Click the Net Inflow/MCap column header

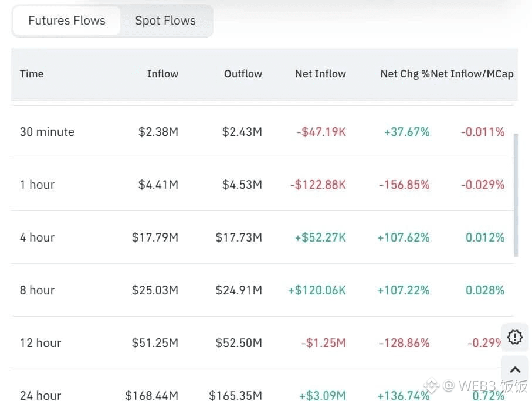point(472,74)
